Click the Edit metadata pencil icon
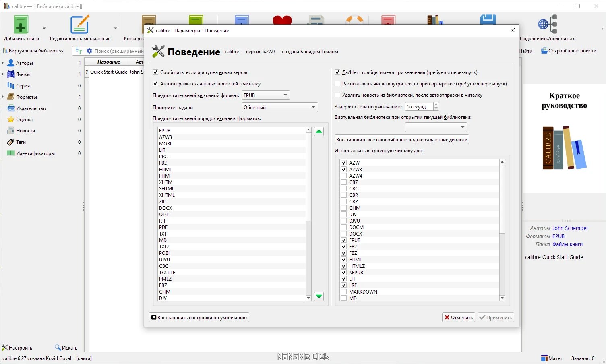The image size is (606, 364). click(80, 25)
